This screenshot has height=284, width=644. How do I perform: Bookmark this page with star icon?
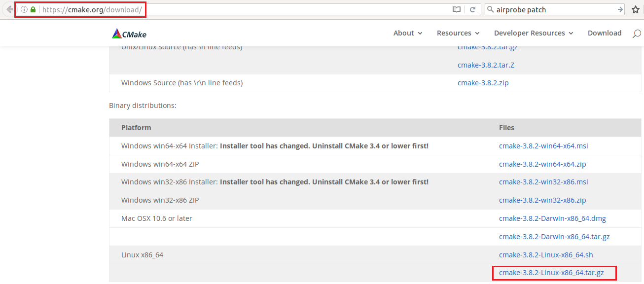635,9
